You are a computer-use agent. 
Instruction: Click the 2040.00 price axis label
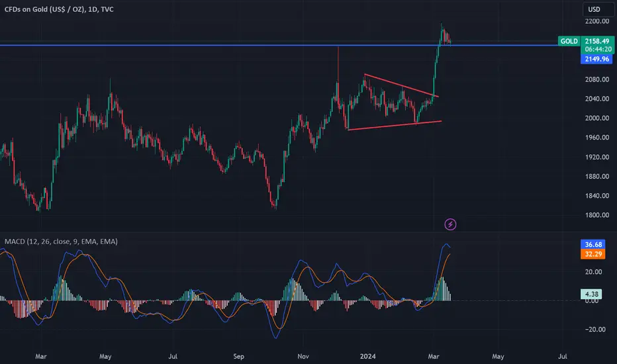(597, 99)
